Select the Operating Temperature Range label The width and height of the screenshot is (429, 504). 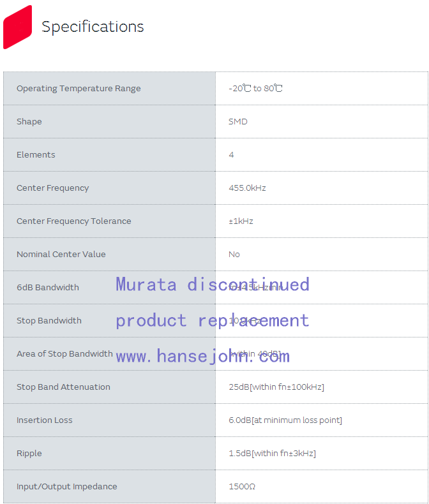tap(79, 89)
